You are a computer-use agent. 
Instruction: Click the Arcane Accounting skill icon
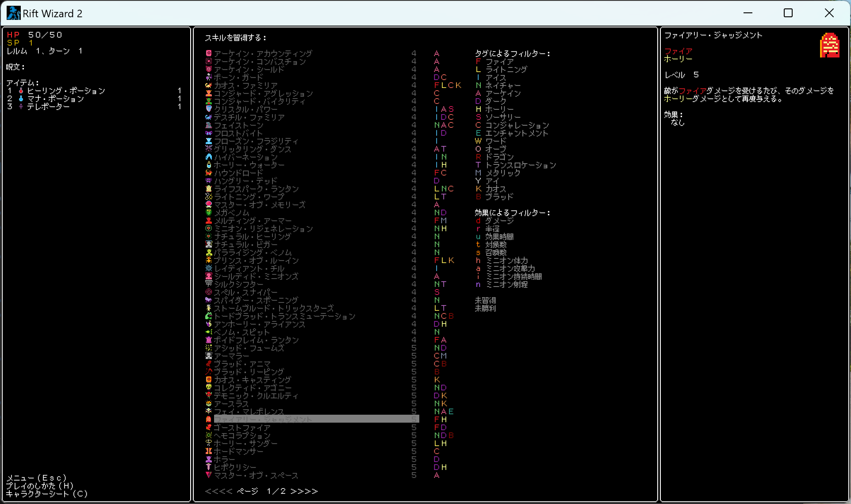[x=209, y=53]
